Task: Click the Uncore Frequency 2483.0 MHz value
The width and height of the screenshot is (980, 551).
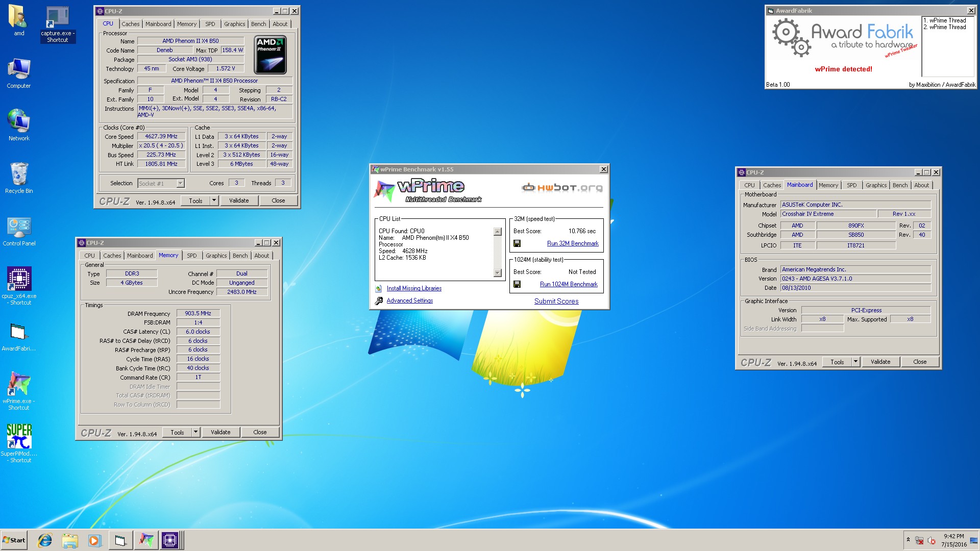Action: [242, 292]
